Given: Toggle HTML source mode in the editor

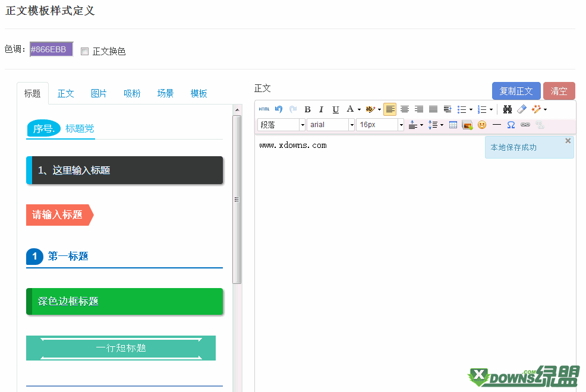Looking at the screenshot, I should tap(264, 109).
